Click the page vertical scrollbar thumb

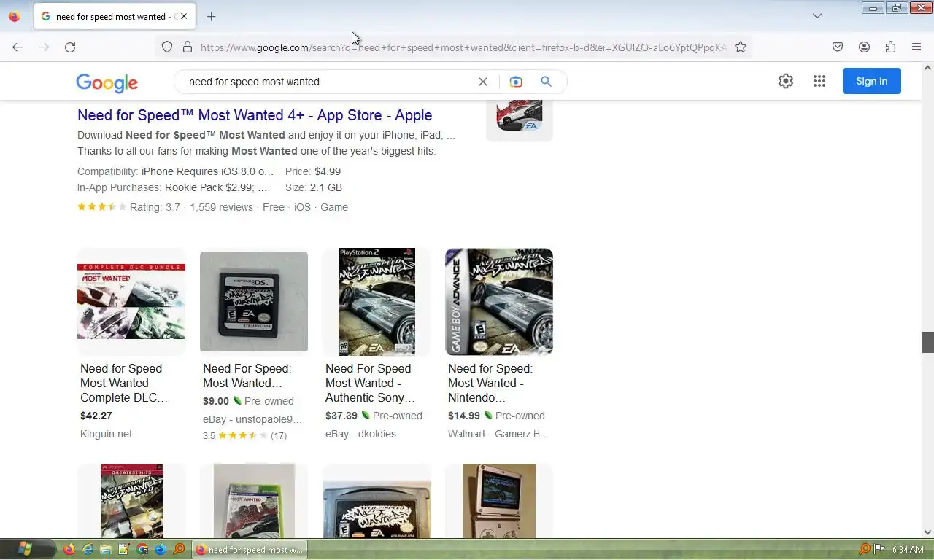click(x=927, y=342)
